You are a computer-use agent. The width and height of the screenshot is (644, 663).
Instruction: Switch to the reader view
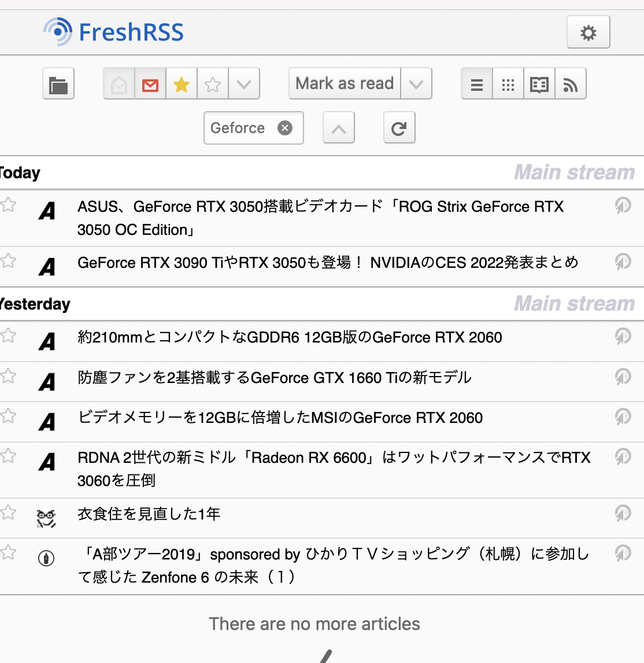tap(539, 84)
